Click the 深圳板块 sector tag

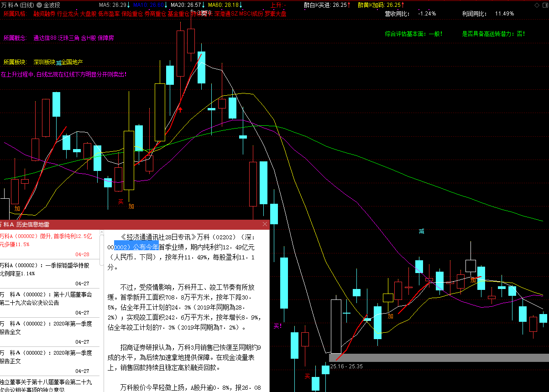[x=44, y=62]
